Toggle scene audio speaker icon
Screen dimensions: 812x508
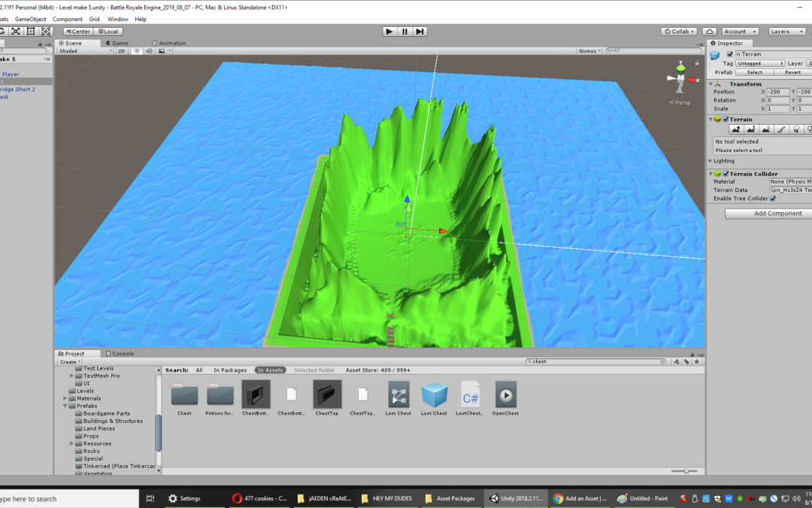pos(149,51)
